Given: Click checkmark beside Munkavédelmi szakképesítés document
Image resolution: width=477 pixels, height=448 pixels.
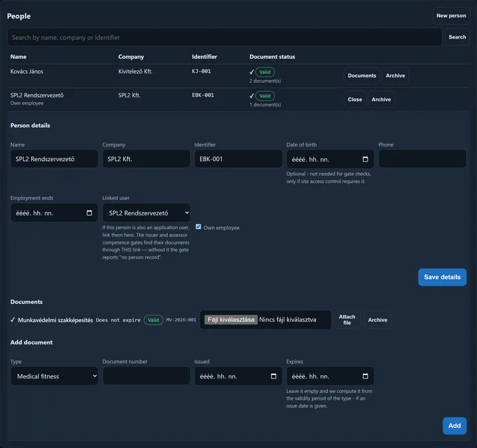Looking at the screenshot, I should point(13,320).
